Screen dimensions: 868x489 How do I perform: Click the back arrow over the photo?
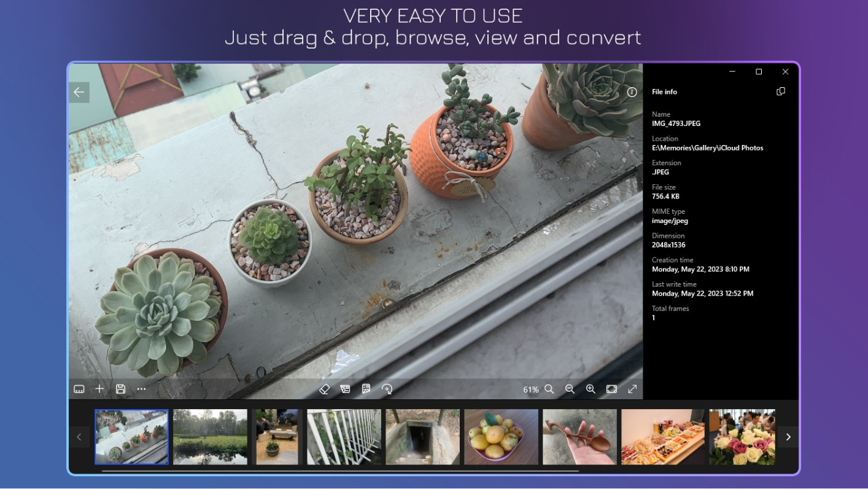[79, 92]
